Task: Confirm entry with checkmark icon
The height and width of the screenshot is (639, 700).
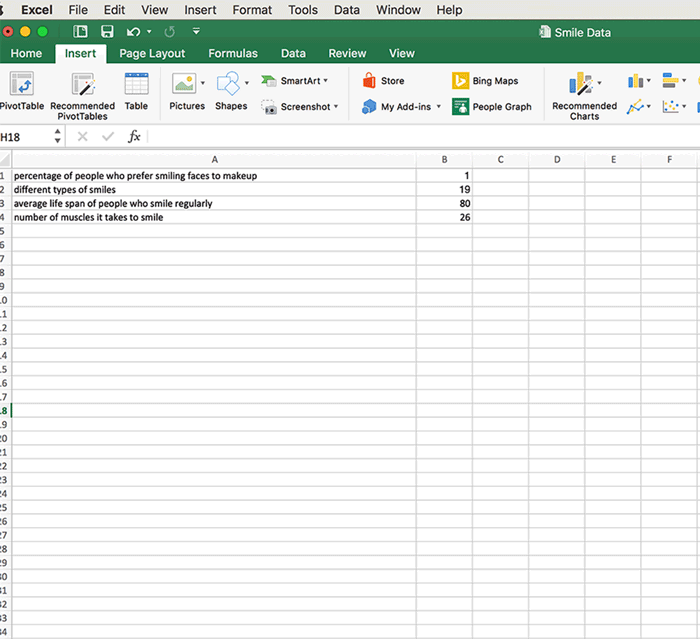Action: [x=108, y=136]
